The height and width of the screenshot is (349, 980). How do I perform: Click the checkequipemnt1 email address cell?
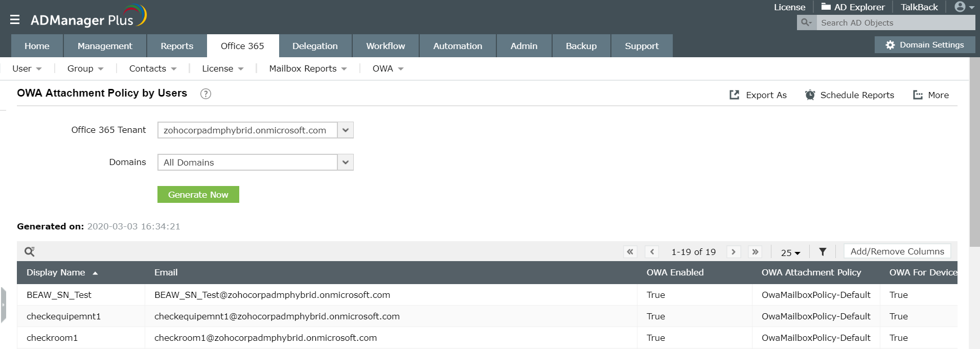277,316
